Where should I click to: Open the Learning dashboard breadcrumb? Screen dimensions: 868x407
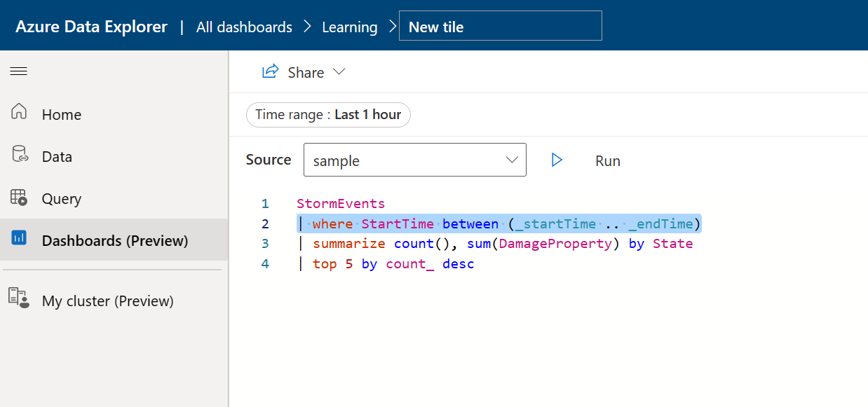(350, 27)
